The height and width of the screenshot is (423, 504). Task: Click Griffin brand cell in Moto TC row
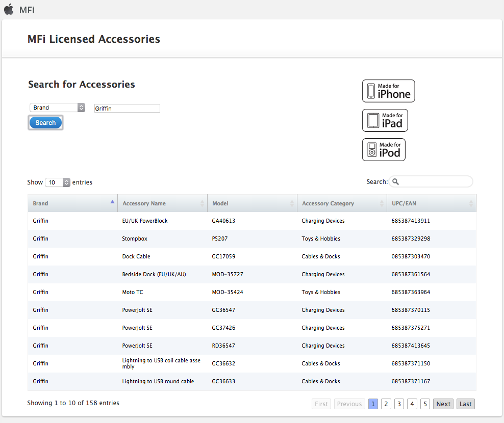[x=40, y=293]
